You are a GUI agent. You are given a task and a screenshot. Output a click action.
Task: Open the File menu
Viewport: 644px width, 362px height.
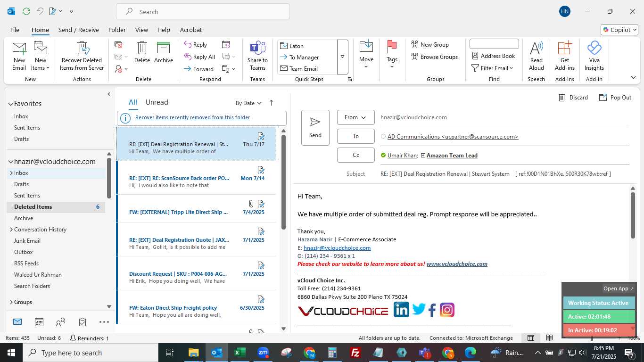(x=15, y=30)
